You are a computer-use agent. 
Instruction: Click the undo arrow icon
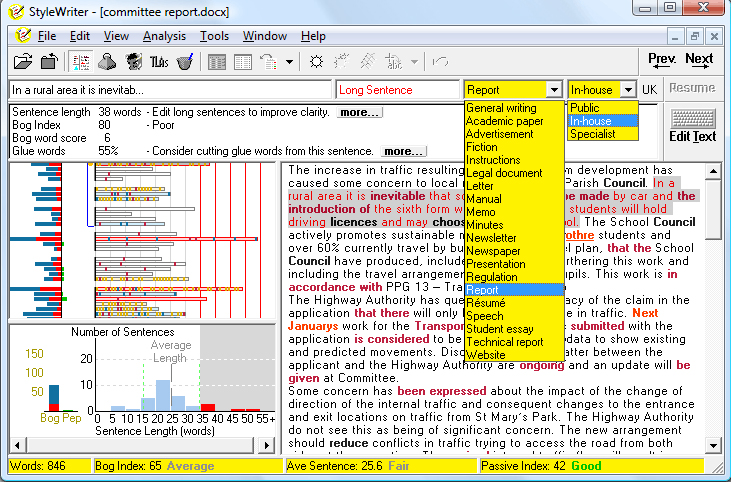pyautogui.click(x=440, y=61)
